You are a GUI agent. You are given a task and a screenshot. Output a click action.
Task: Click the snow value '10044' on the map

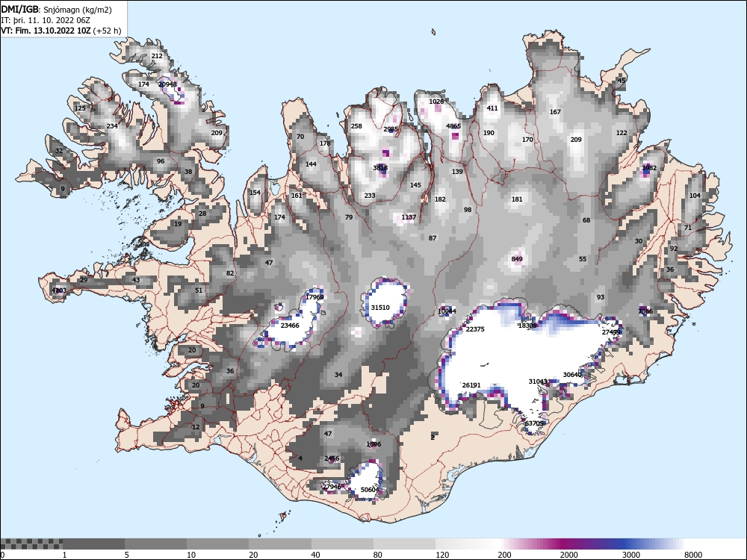447,311
